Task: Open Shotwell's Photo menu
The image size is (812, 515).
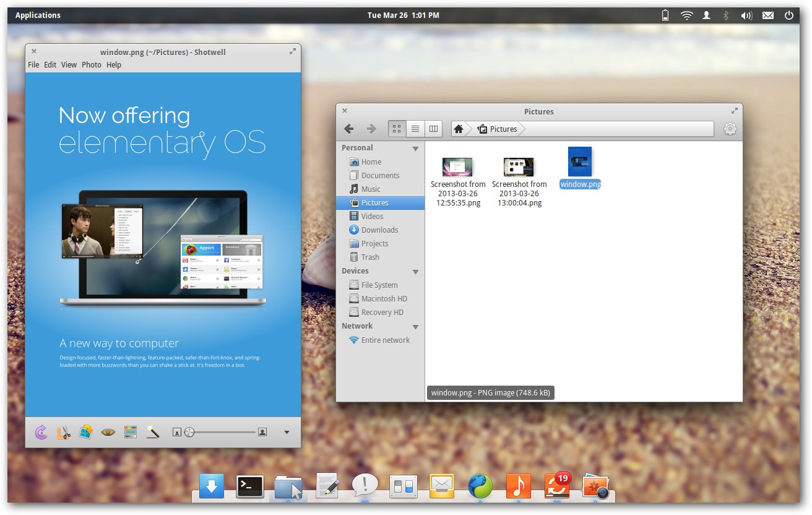Action: [x=92, y=64]
